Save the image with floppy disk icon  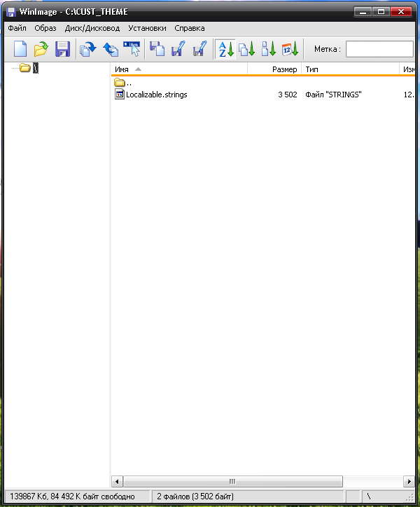[x=62, y=49]
